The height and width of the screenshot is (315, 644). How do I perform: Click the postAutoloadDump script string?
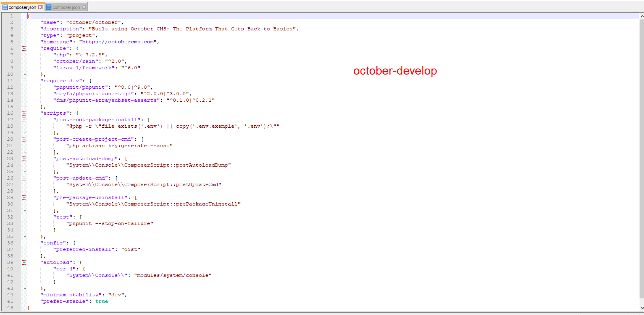tap(149, 165)
